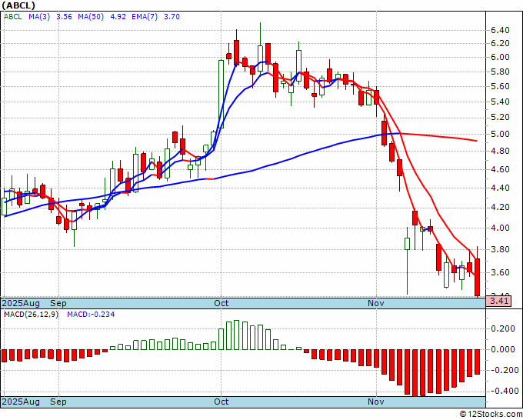Click the EMA(7) value 3.70
Viewport: 523px width, 420px height.
(172, 17)
